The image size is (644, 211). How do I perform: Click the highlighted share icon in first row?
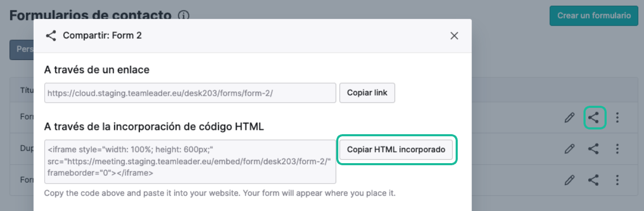click(x=593, y=118)
